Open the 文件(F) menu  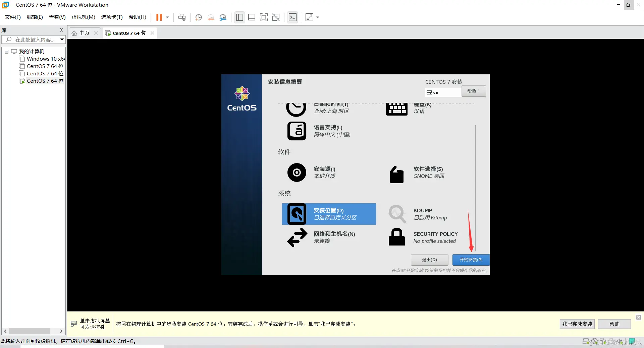[x=13, y=17]
